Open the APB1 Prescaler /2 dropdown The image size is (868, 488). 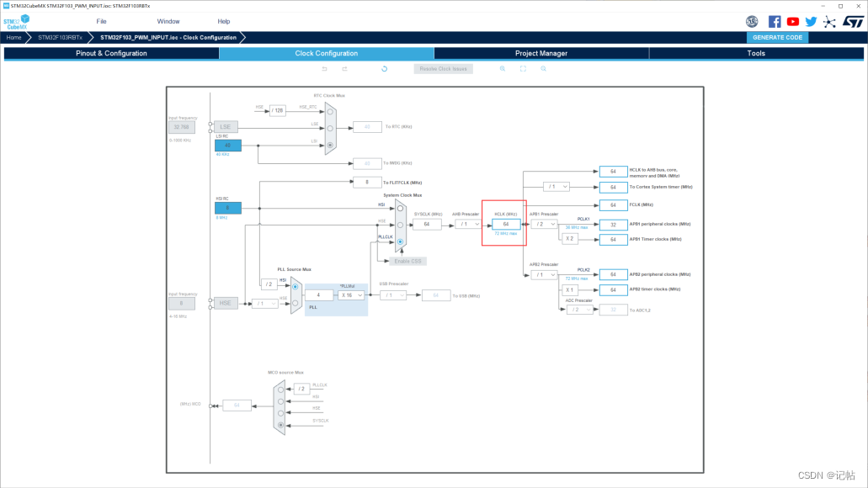[544, 224]
